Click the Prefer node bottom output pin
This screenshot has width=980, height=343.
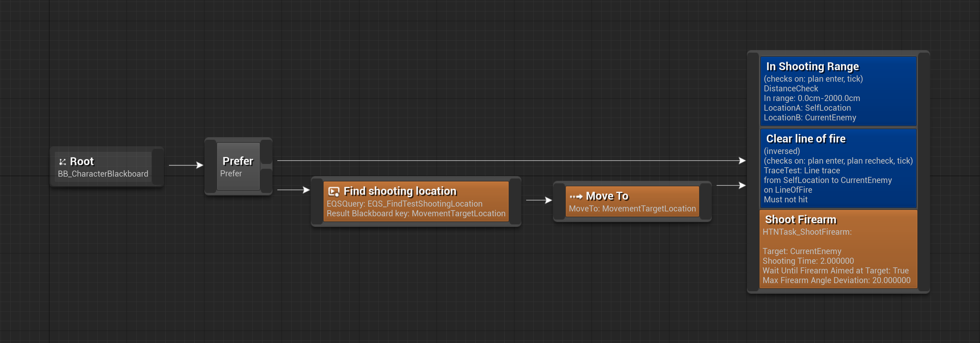(266, 181)
